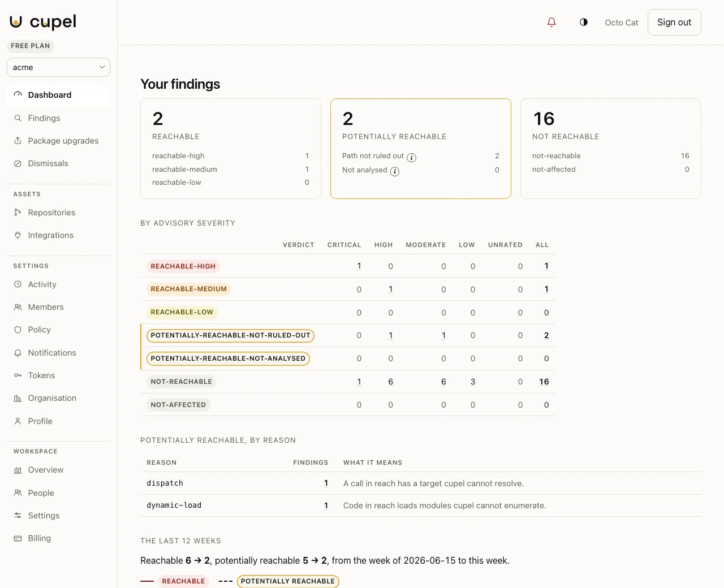
Task: Click the info icon beside Path not ruled out
Action: coord(412,158)
